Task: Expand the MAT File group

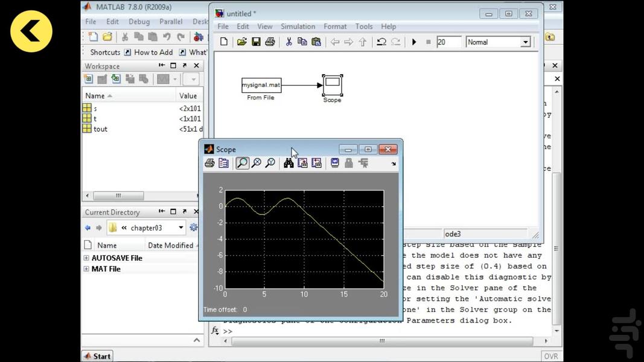Action: (x=86, y=269)
